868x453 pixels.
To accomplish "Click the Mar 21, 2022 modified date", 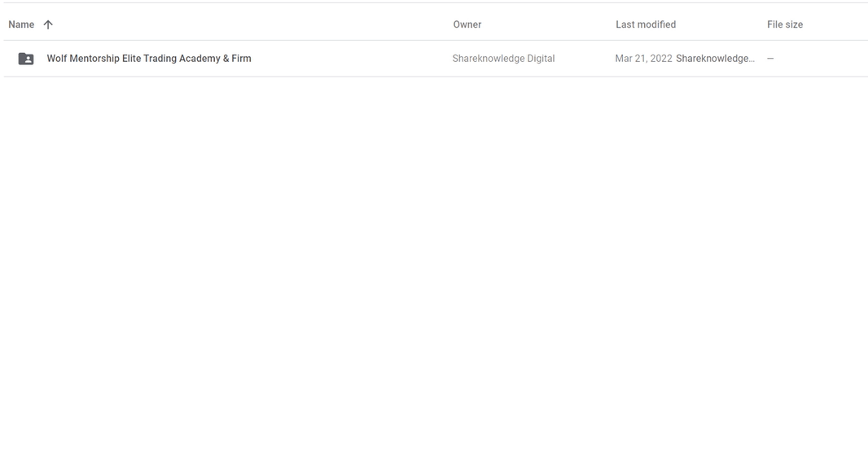I will click(643, 59).
